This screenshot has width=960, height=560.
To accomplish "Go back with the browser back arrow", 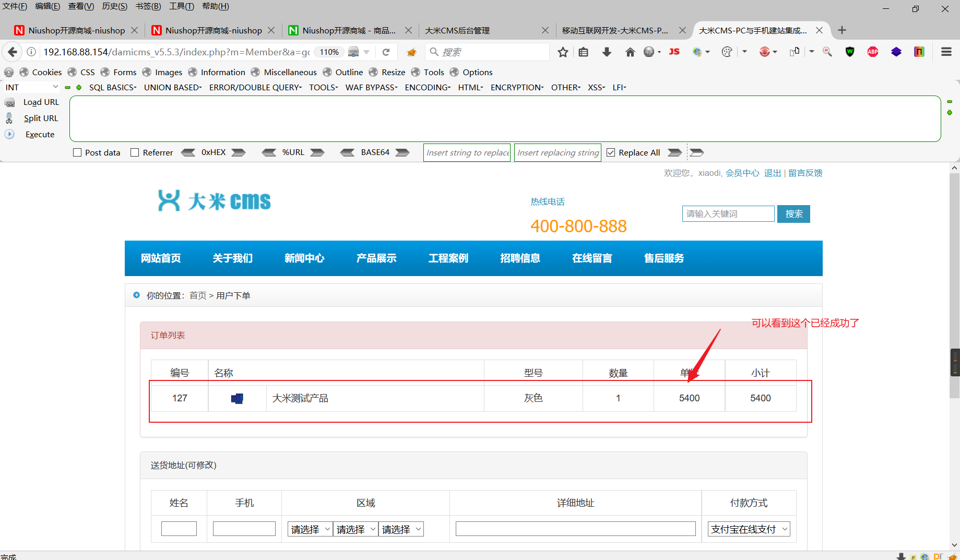I will coord(13,52).
